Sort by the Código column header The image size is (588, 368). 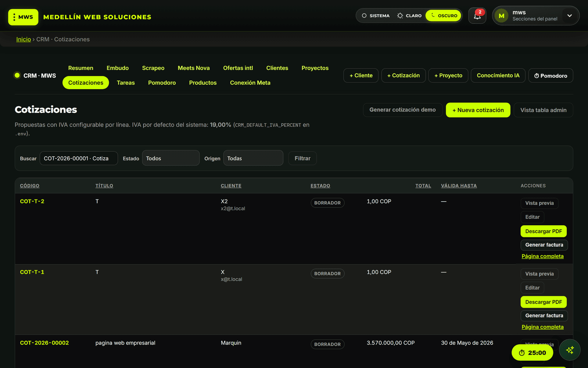click(30, 186)
